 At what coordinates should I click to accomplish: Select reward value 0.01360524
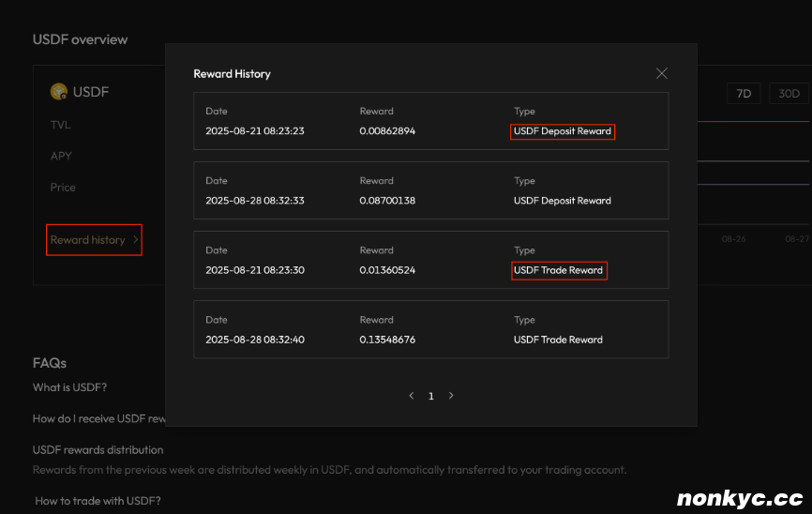tap(387, 270)
